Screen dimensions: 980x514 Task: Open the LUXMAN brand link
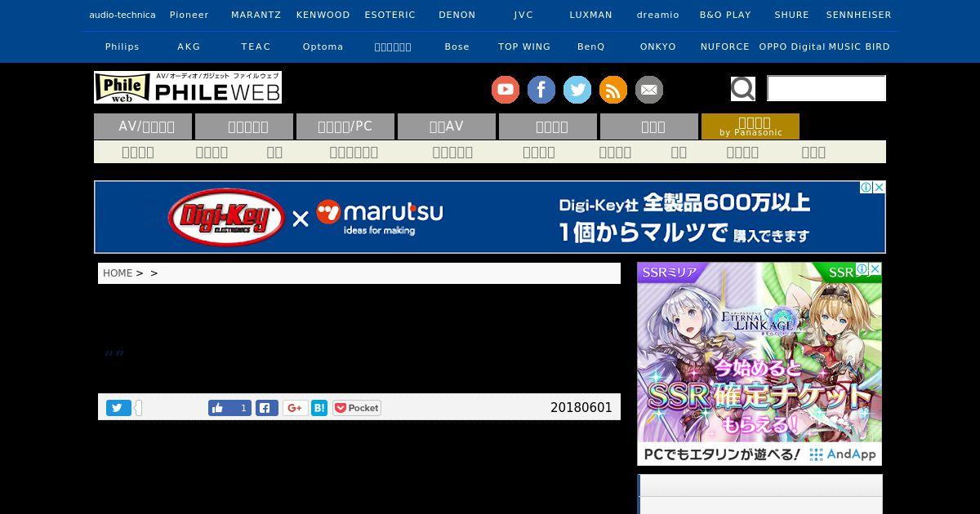591,15
